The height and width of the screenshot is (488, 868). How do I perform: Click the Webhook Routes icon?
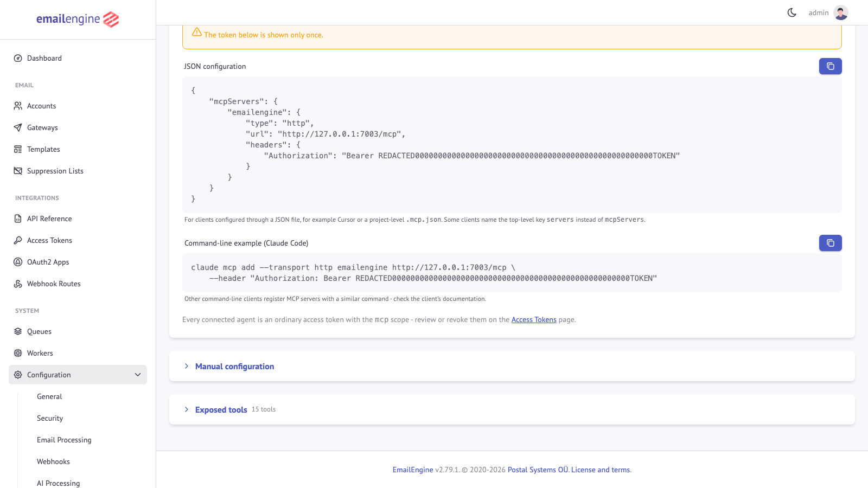coord(18,284)
